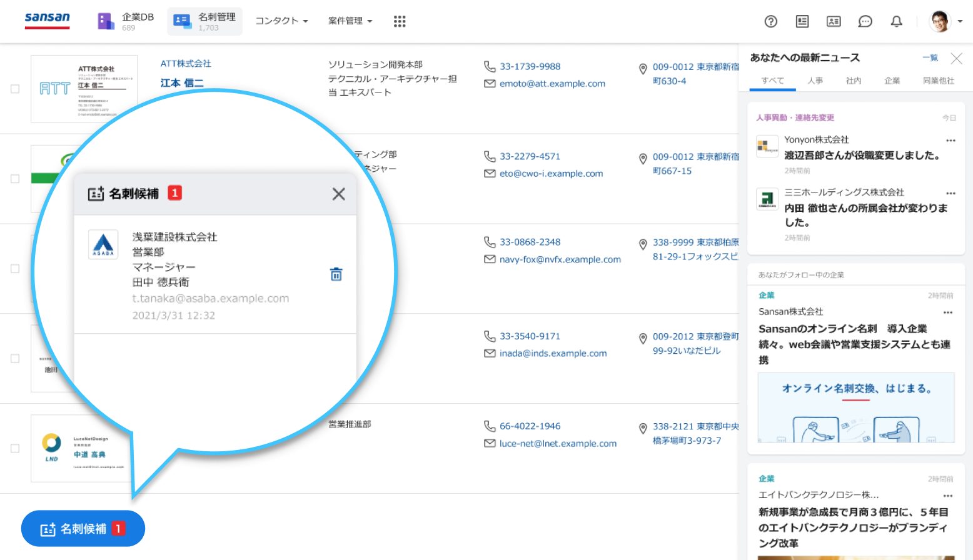Open more options for エイトバンクテクノロジー news
This screenshot has height=560, width=973.
(x=948, y=496)
